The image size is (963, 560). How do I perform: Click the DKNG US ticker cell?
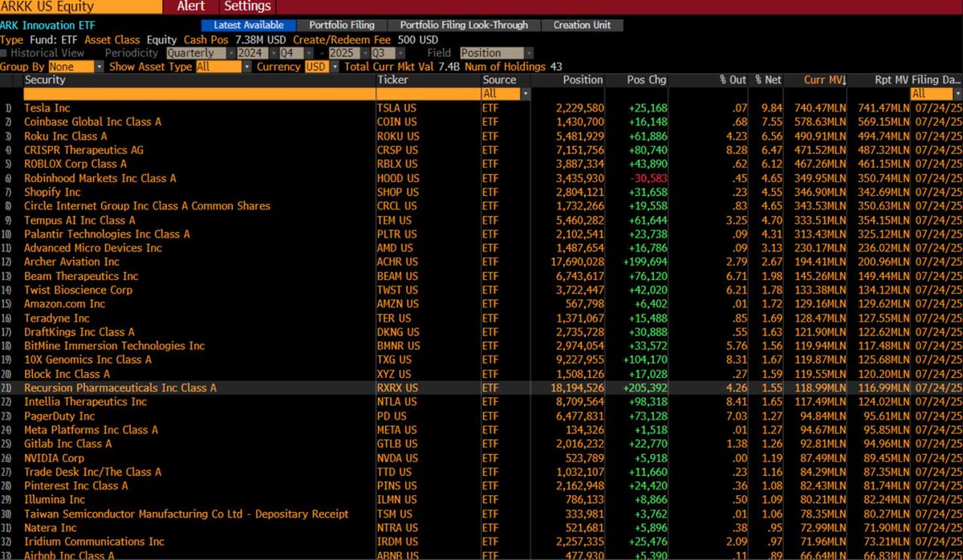(398, 332)
